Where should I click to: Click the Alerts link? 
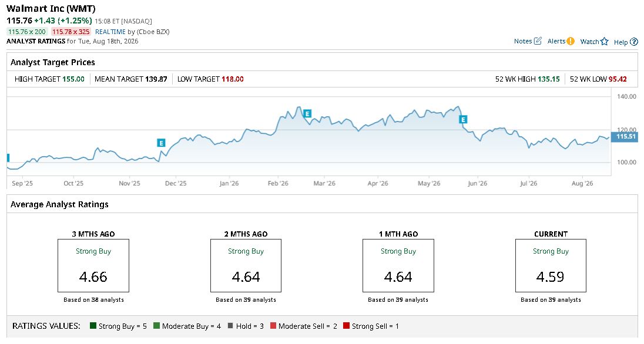(556, 41)
